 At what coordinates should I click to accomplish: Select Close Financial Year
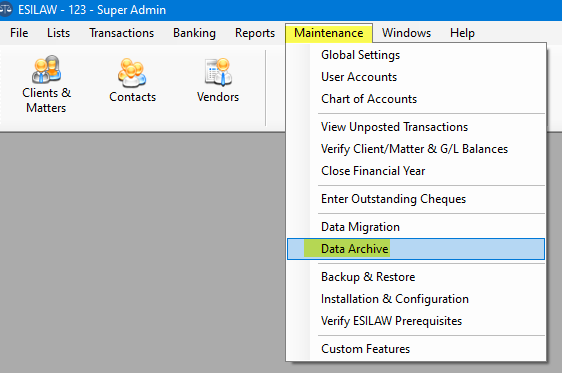[x=416, y=171]
